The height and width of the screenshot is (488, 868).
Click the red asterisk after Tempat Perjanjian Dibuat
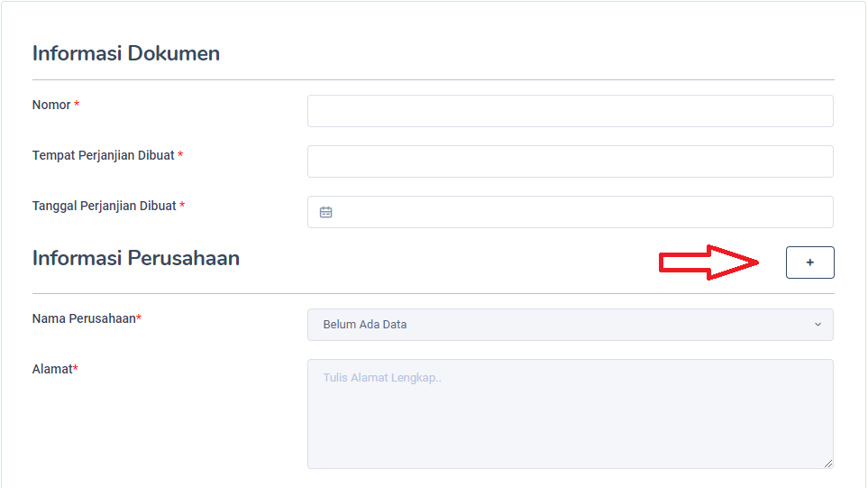pyautogui.click(x=180, y=156)
